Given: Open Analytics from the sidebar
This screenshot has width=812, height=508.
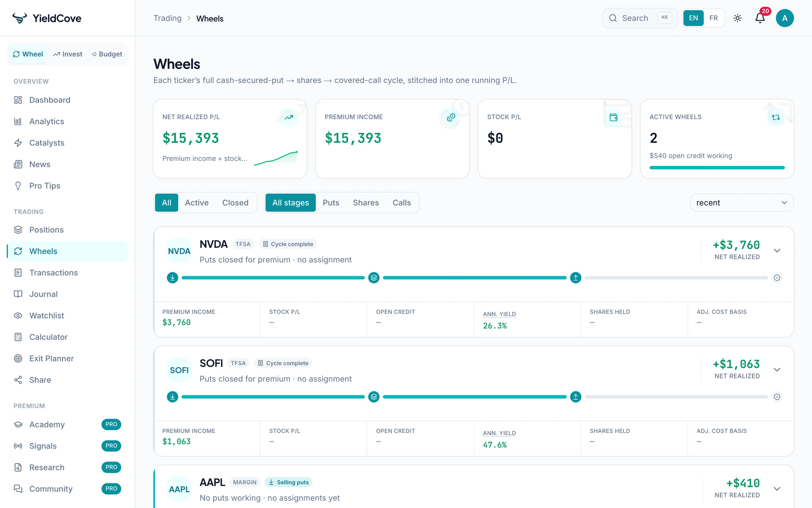Looking at the screenshot, I should [x=67, y=121].
